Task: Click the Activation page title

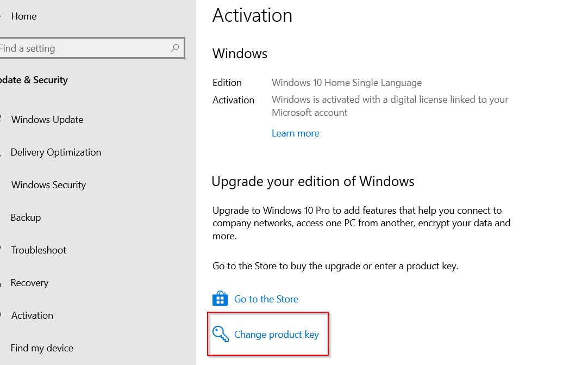Action: click(252, 15)
